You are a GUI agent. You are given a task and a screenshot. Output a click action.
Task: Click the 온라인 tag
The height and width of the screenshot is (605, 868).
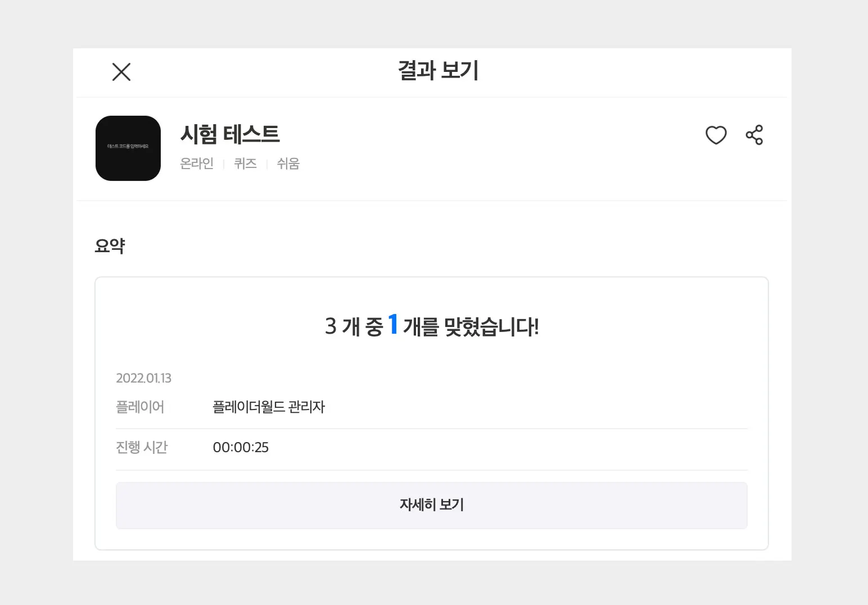pyautogui.click(x=197, y=163)
